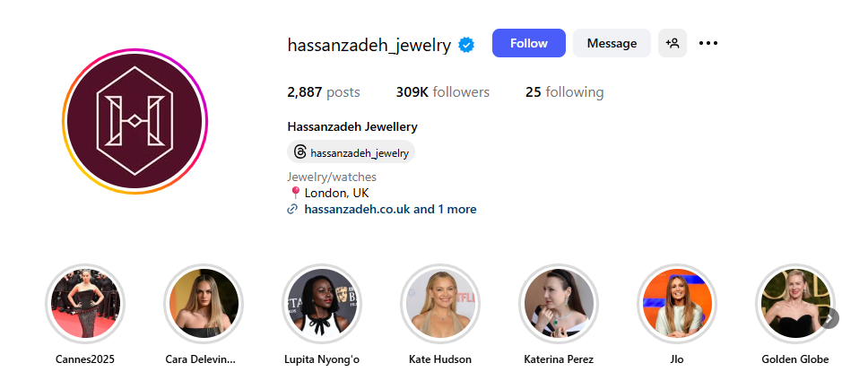Open the Lupita Nyong'o story highlight
Screen dimensions: 868x389
tap(322, 304)
